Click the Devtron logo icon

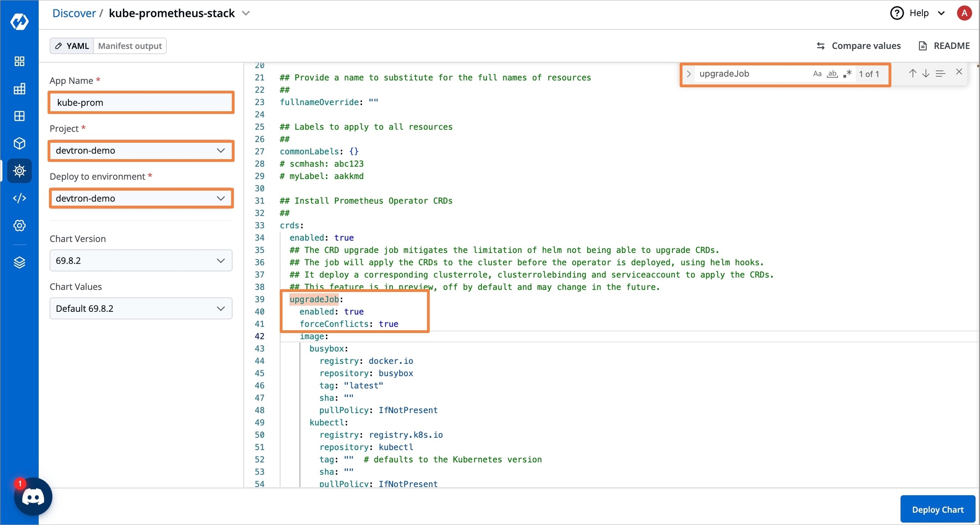click(x=19, y=21)
